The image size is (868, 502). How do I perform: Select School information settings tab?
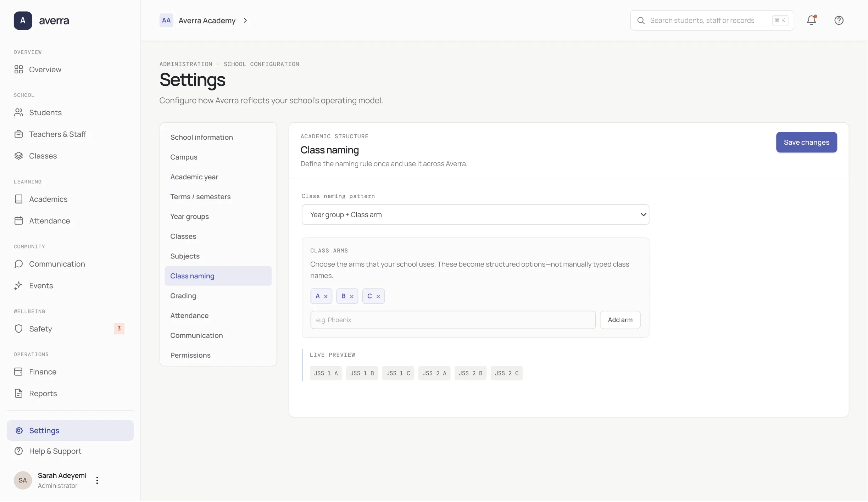point(218,137)
